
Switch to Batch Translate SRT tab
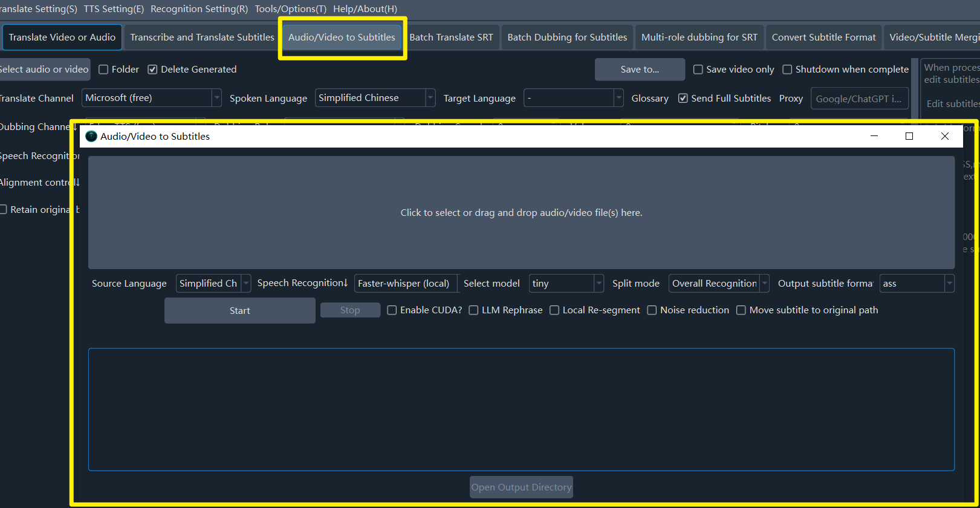(451, 37)
